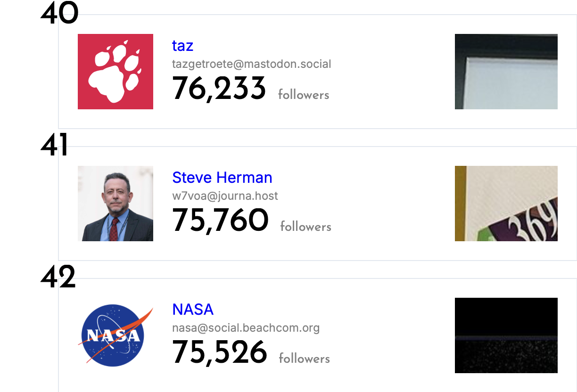Click the followers label beside 76,233
This screenshot has height=392, width=577.
coord(304,95)
